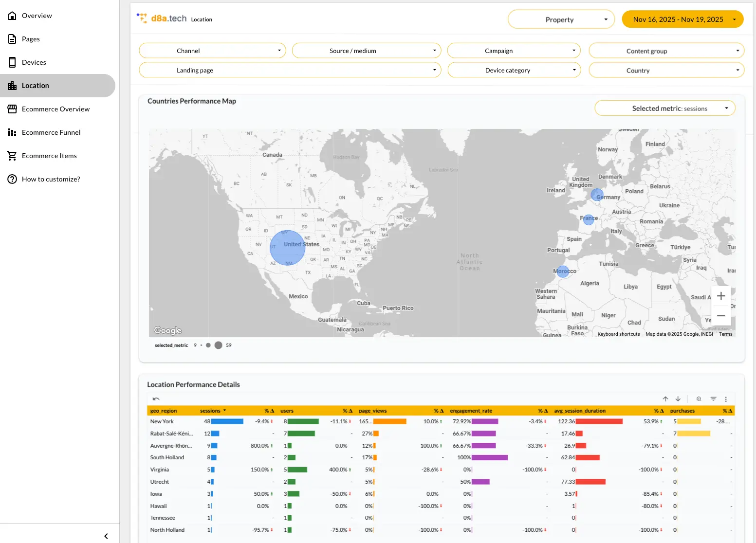
Task: Click the table search magnifier icon
Action: tap(699, 399)
